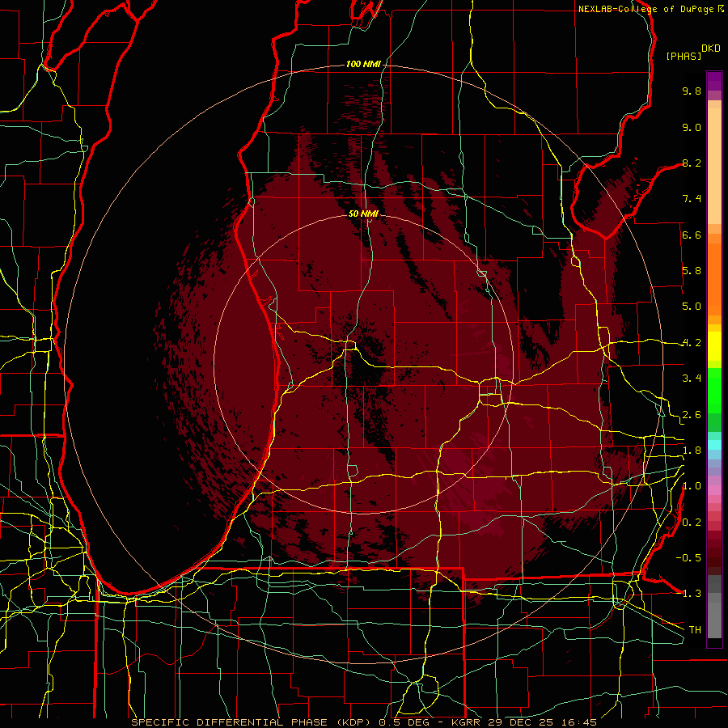728x728 pixels.
Task: Click the 0.2 legend value
Action: pos(692,523)
